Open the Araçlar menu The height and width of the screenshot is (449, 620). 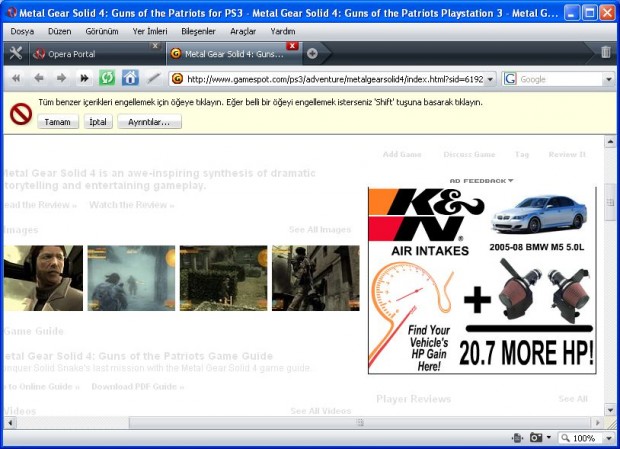point(243,31)
